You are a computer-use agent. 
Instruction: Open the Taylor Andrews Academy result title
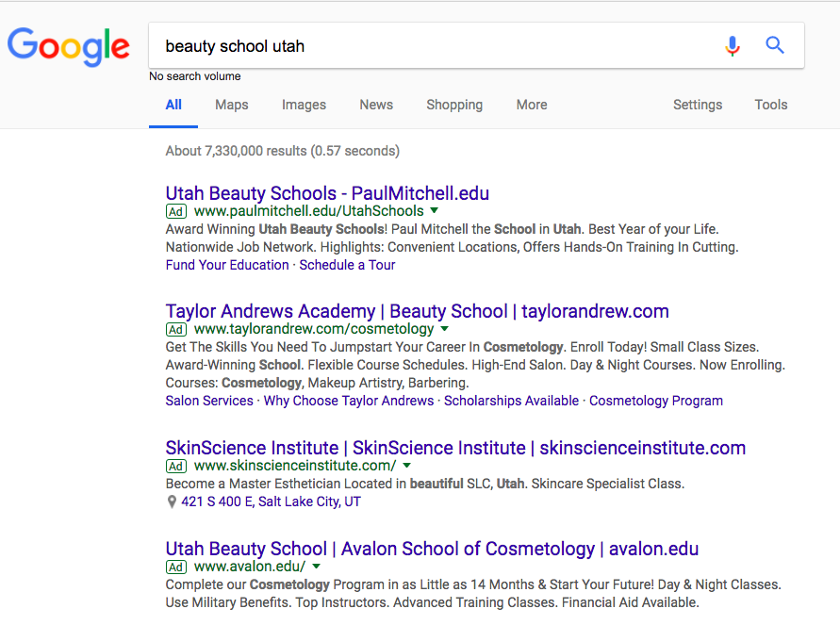click(418, 311)
